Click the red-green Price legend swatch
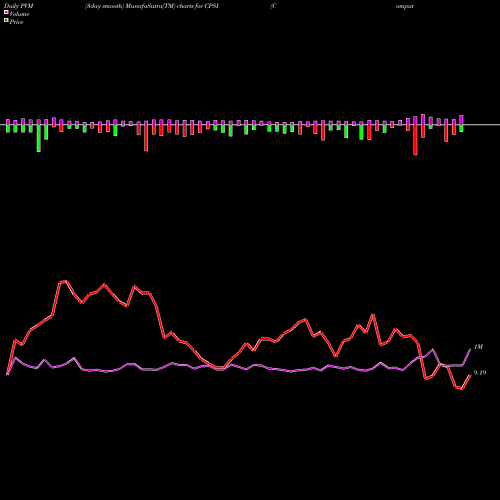 [6, 21]
